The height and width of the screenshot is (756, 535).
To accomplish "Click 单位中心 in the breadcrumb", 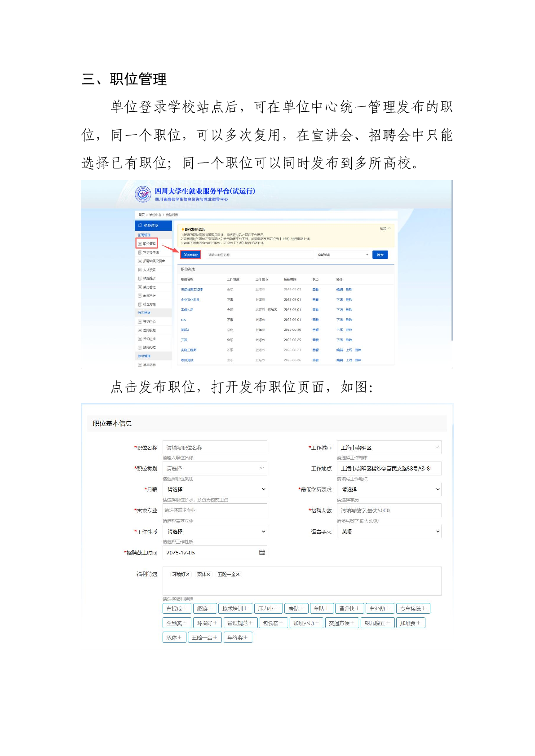I will pos(155,215).
